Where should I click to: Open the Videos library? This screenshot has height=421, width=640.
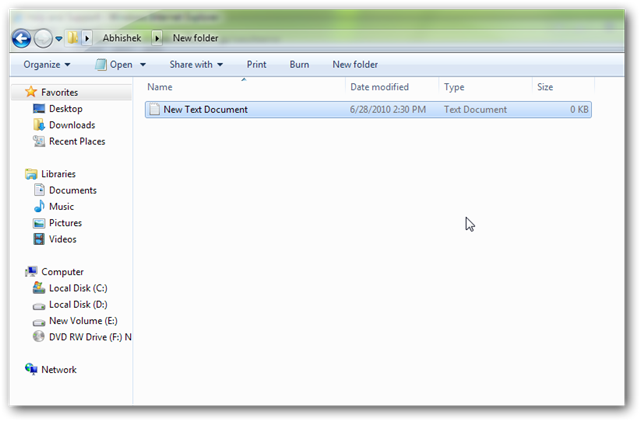pyautogui.click(x=62, y=239)
